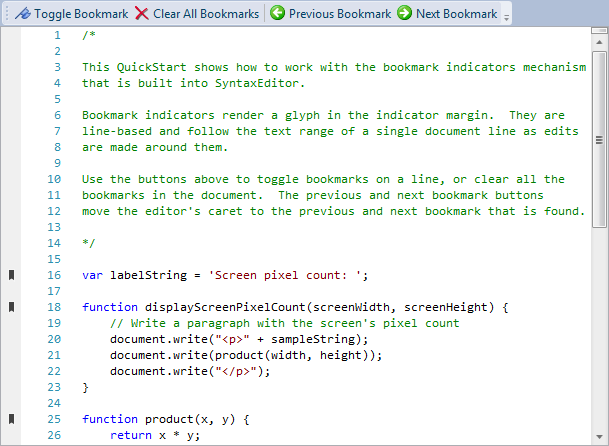This screenshot has height=446, width=609.
Task: Click the product function name on line 25
Action: [x=169, y=419]
